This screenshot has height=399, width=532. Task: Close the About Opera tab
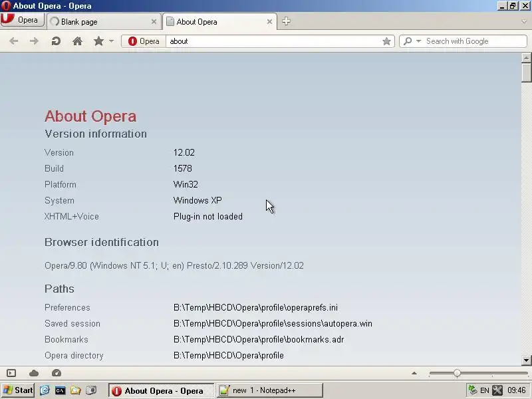pyautogui.click(x=269, y=22)
